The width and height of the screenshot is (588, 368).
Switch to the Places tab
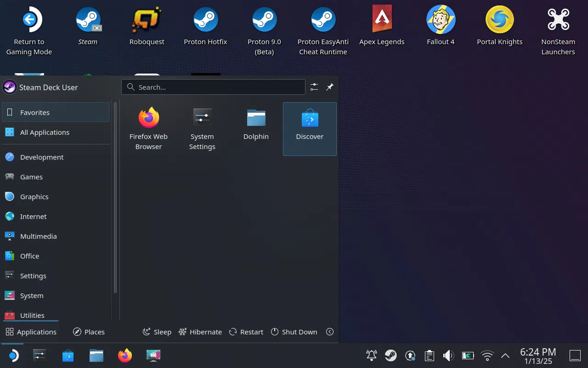(89, 332)
